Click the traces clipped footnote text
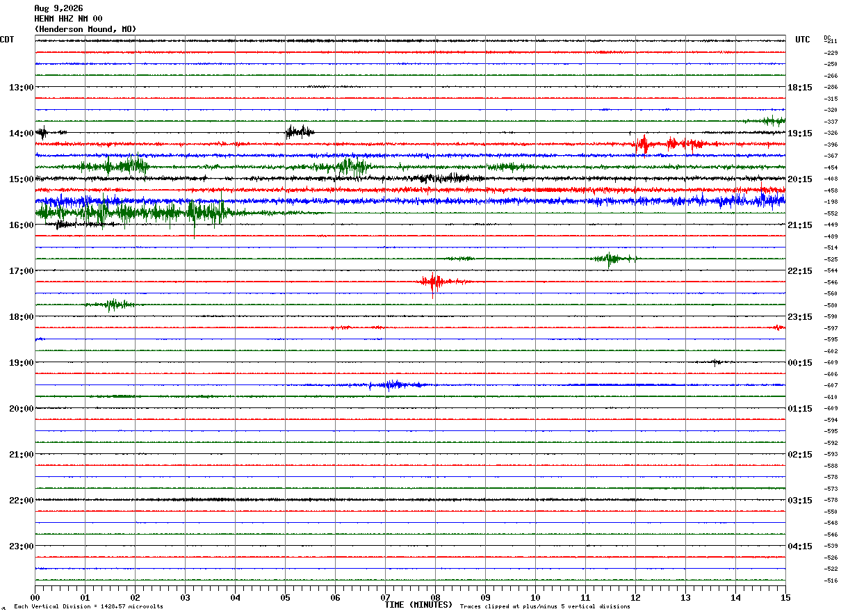The width and height of the screenshot is (841, 616). coord(545,607)
